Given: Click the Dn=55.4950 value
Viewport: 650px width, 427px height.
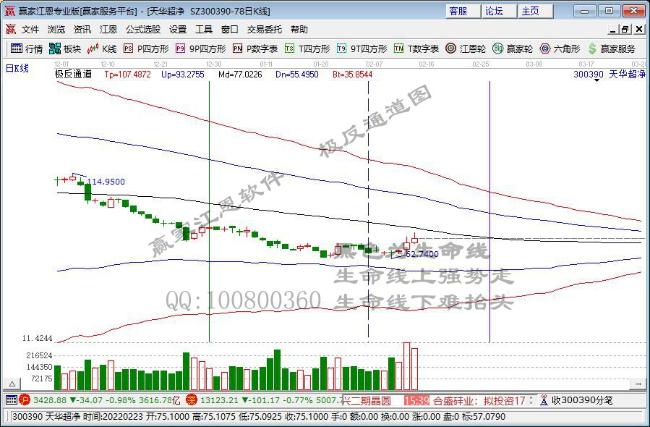Looking at the screenshot, I should [x=297, y=75].
